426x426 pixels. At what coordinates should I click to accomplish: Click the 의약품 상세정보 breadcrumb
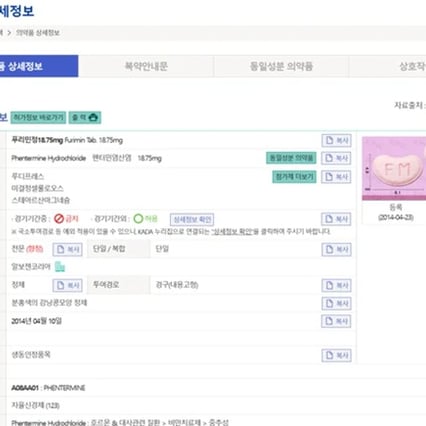coord(38,33)
